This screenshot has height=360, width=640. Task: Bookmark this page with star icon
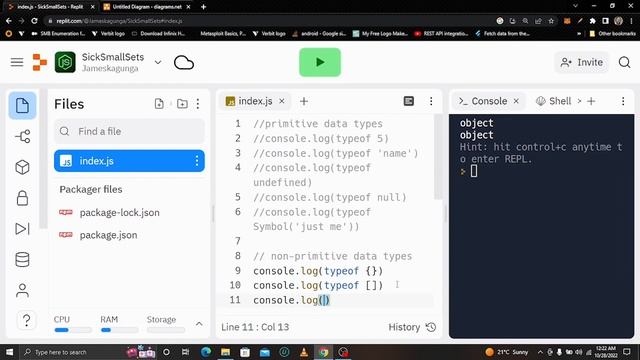[551, 20]
